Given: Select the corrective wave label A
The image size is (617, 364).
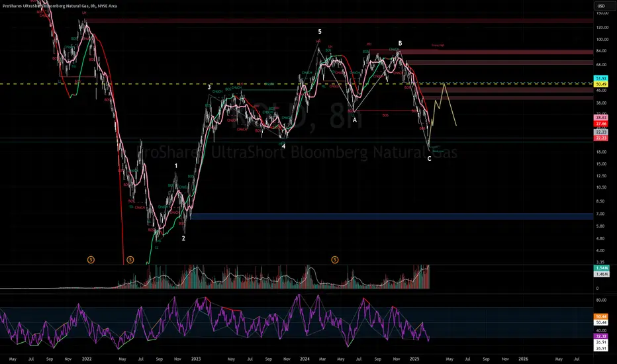Looking at the screenshot, I should pos(355,120).
